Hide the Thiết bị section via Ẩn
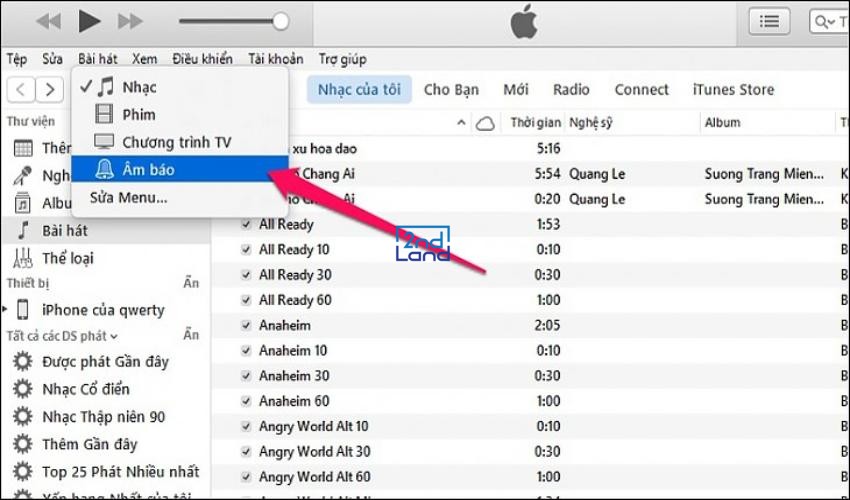 coord(191,283)
